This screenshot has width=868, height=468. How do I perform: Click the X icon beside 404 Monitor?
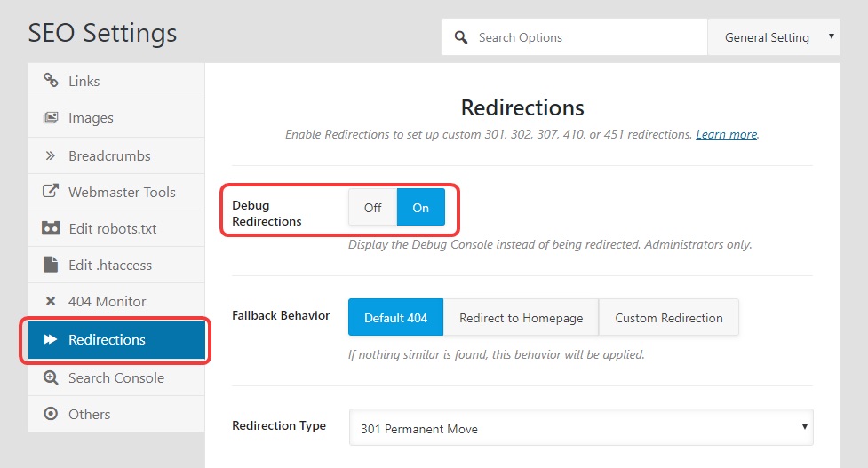[x=51, y=301]
